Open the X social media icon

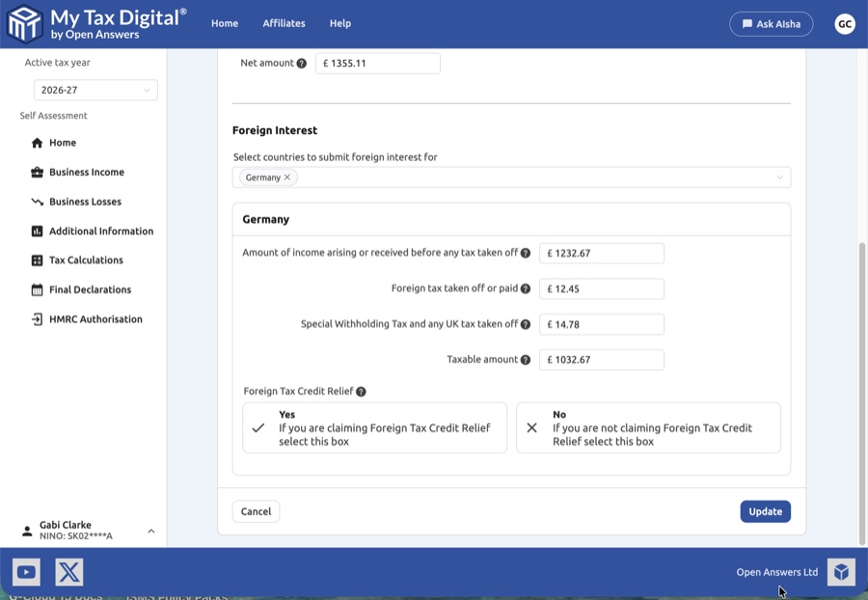click(69, 572)
